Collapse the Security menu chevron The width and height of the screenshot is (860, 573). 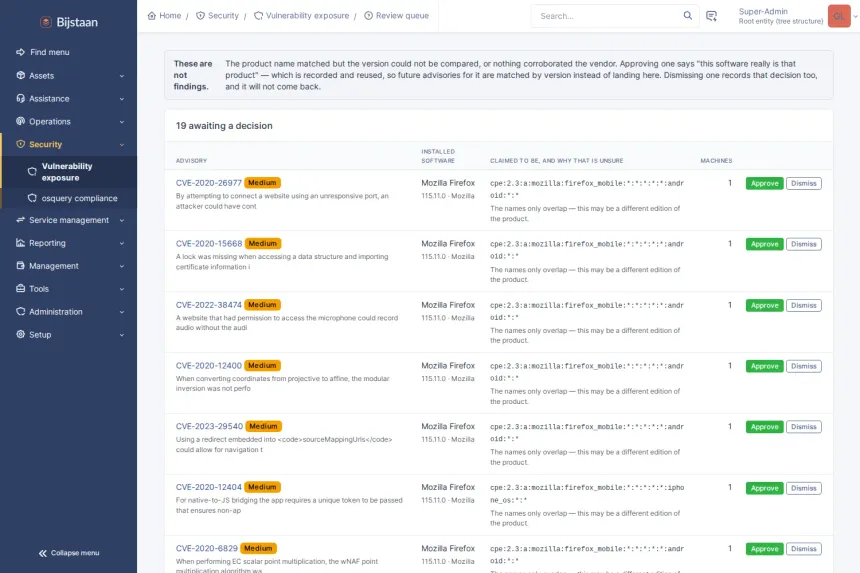tap(122, 145)
